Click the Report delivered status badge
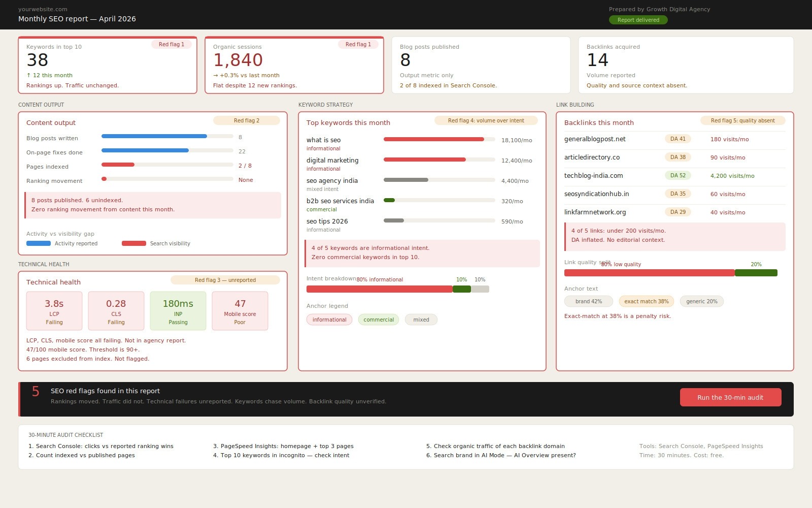812x508 pixels. click(x=638, y=20)
